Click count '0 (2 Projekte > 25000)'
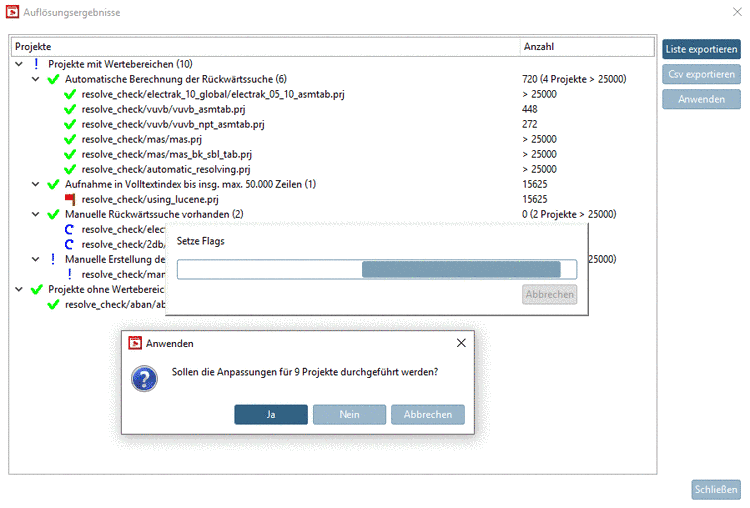750x508 pixels. (569, 214)
